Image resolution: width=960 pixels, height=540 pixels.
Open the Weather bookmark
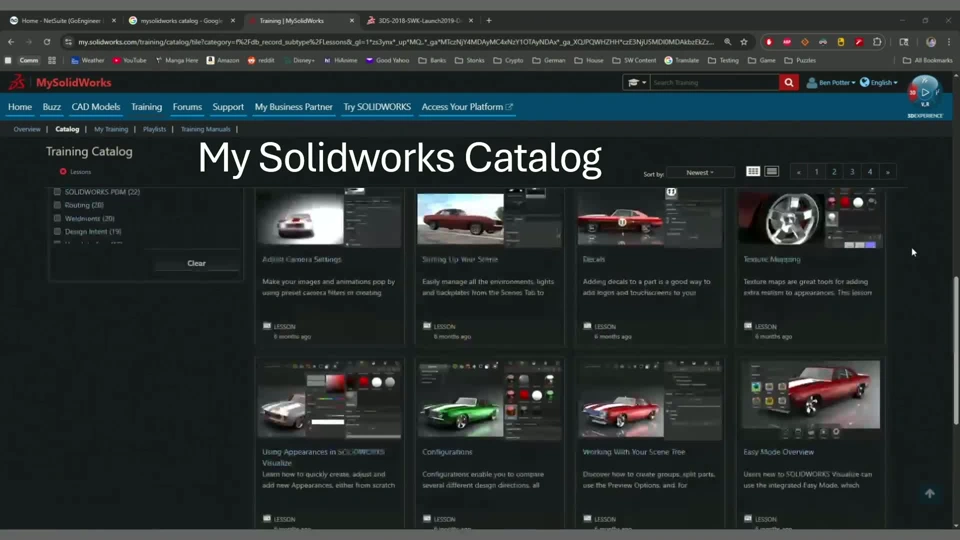(x=88, y=61)
